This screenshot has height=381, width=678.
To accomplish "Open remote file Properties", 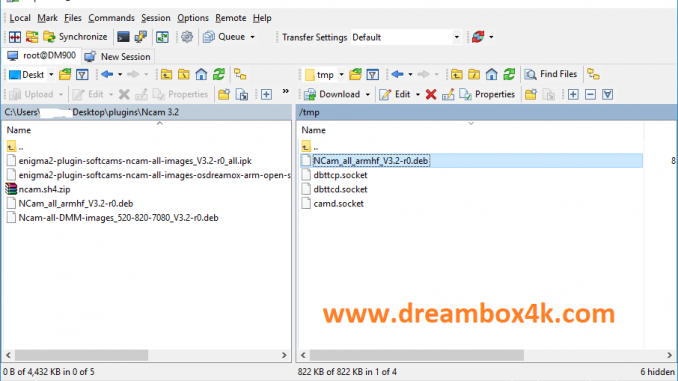I will click(487, 94).
